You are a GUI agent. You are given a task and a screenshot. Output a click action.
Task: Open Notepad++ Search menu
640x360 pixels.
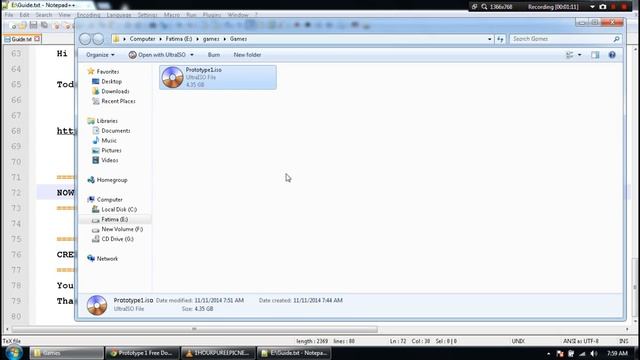pos(44,15)
